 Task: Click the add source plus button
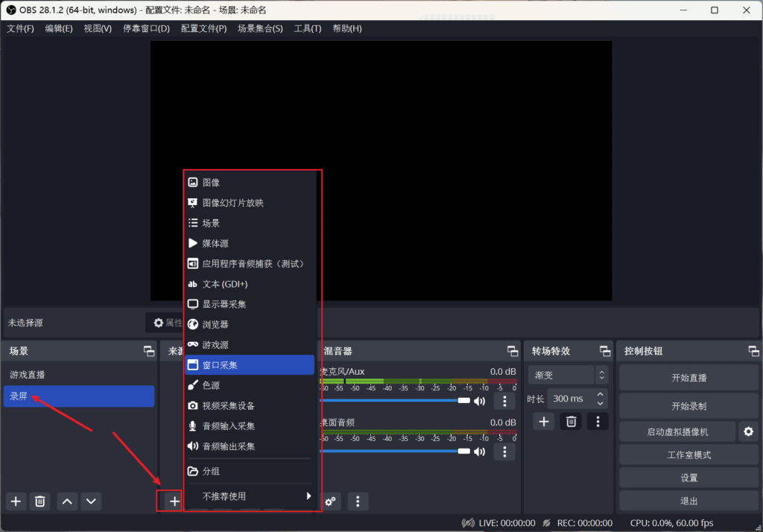[174, 501]
